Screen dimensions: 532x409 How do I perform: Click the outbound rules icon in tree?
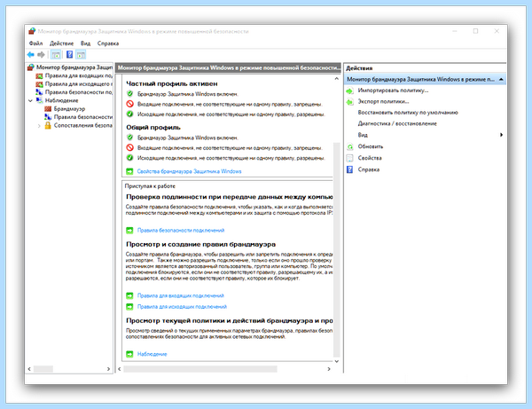(x=39, y=83)
